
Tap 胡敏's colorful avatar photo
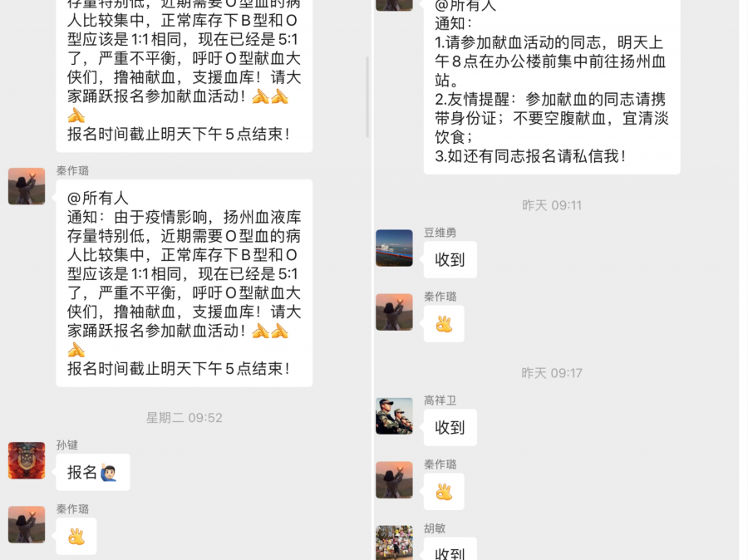pyautogui.click(x=394, y=543)
